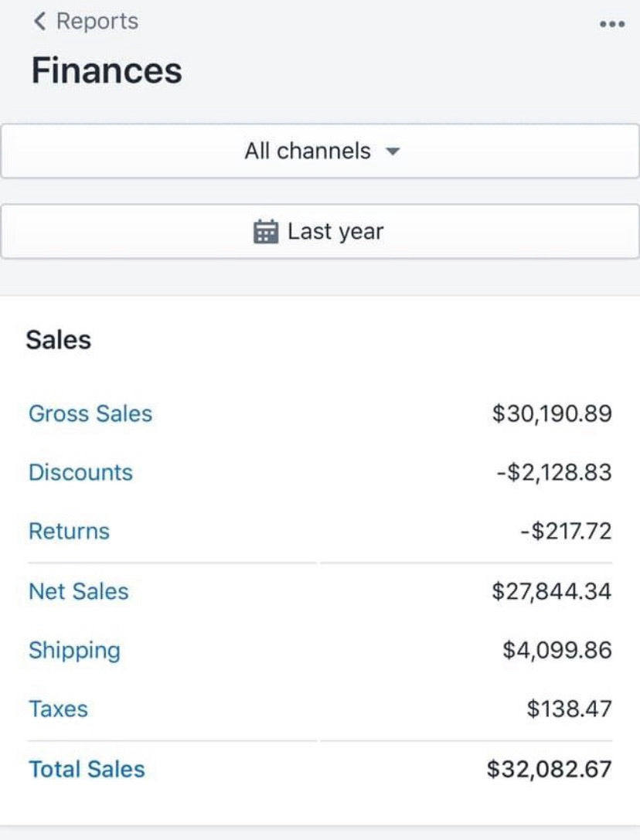
Task: Open the Total Sales report
Action: point(87,769)
